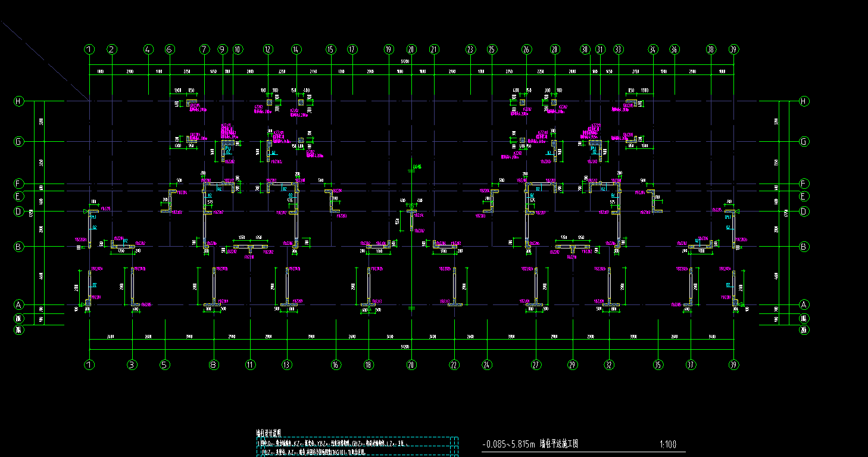
Task: Click left-side axis bubble D
Action: click(x=18, y=212)
